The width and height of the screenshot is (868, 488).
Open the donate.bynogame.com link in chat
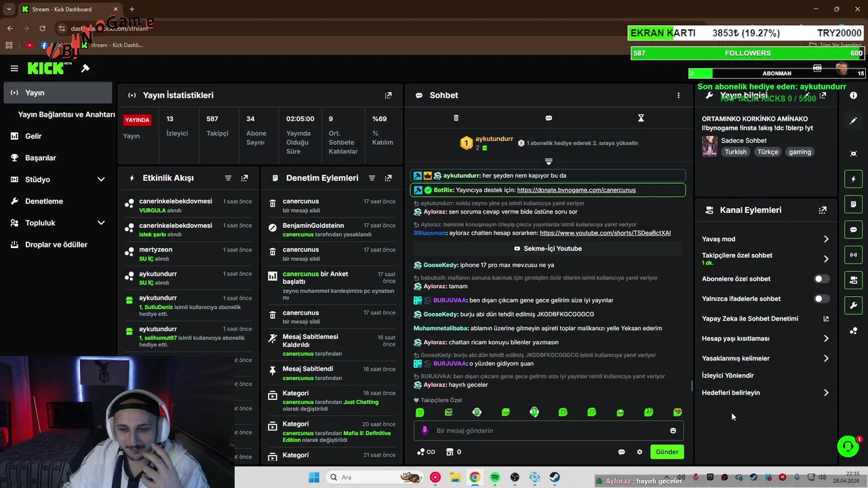tap(576, 190)
